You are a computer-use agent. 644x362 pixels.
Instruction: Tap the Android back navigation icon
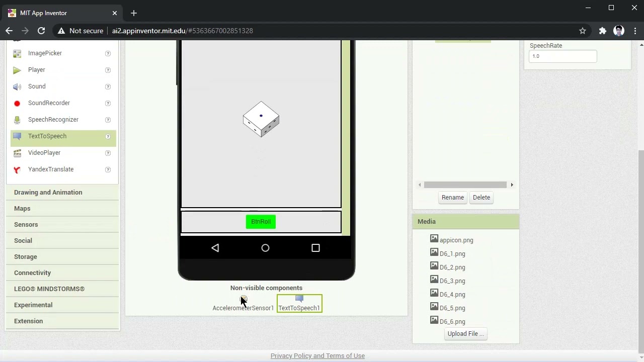click(215, 248)
